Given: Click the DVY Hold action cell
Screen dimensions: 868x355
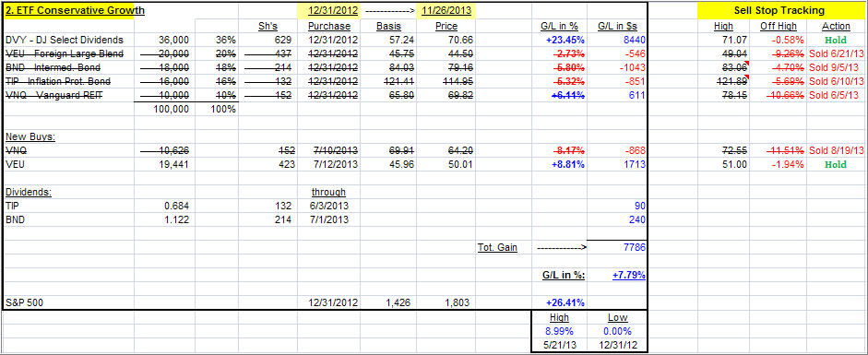Looking at the screenshot, I should click(836, 40).
